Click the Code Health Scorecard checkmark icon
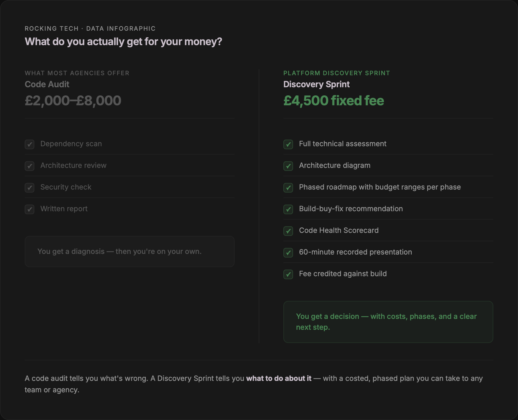Image resolution: width=518 pixels, height=420 pixels. pyautogui.click(x=288, y=231)
